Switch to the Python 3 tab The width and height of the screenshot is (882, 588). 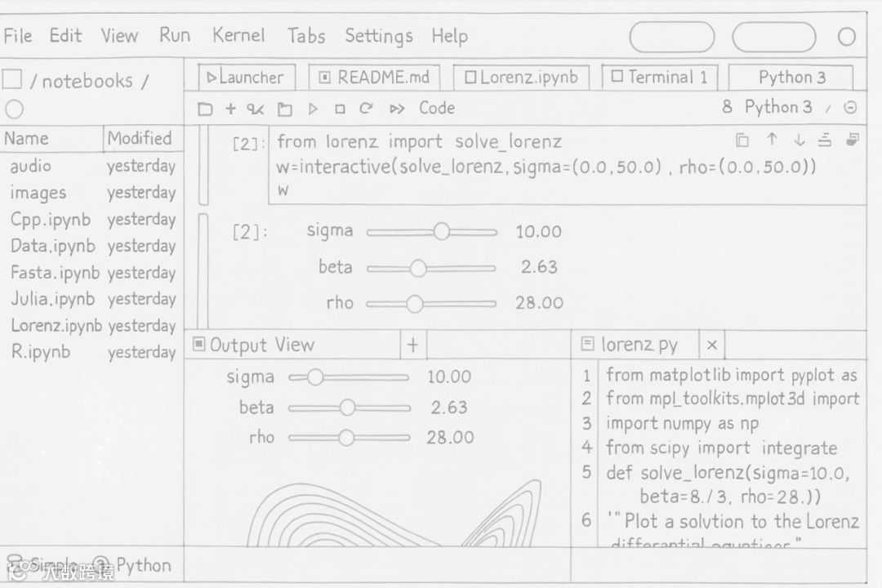(791, 77)
